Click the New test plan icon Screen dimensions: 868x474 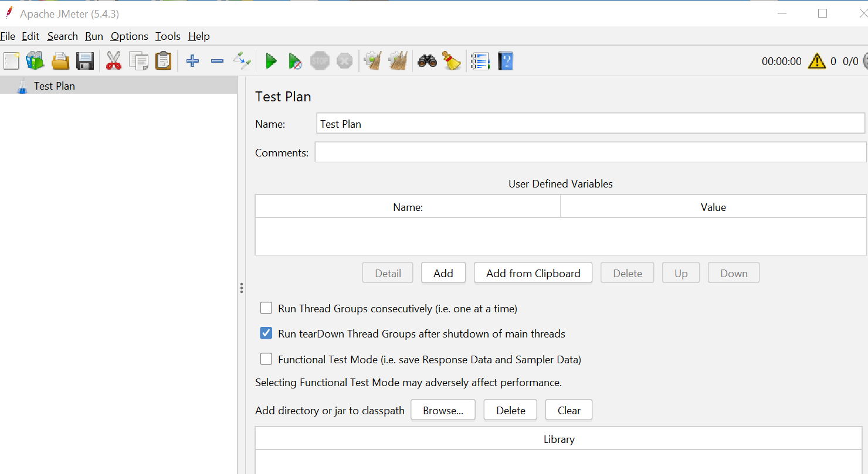click(11, 61)
